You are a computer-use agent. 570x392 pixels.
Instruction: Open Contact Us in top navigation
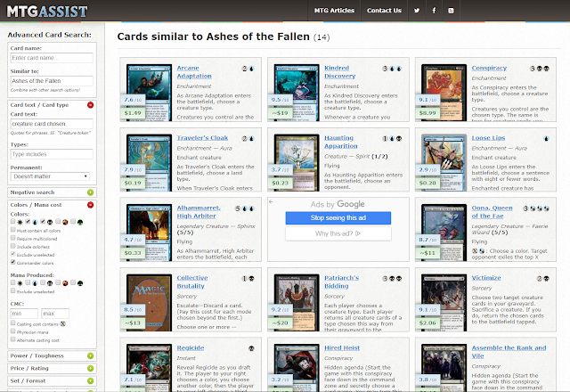pyautogui.click(x=384, y=11)
